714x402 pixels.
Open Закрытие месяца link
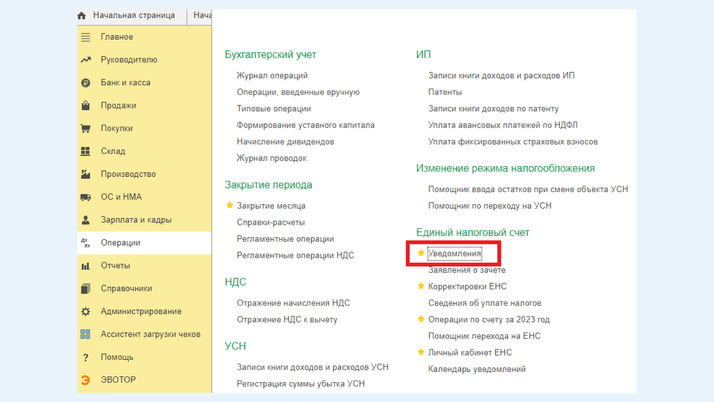click(271, 206)
